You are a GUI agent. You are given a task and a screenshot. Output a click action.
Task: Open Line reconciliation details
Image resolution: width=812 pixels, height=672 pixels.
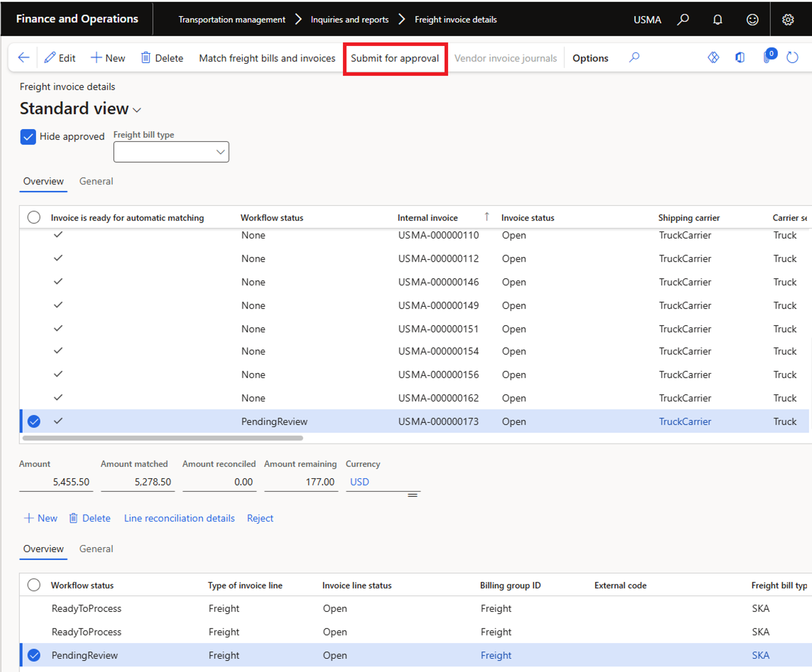(179, 518)
